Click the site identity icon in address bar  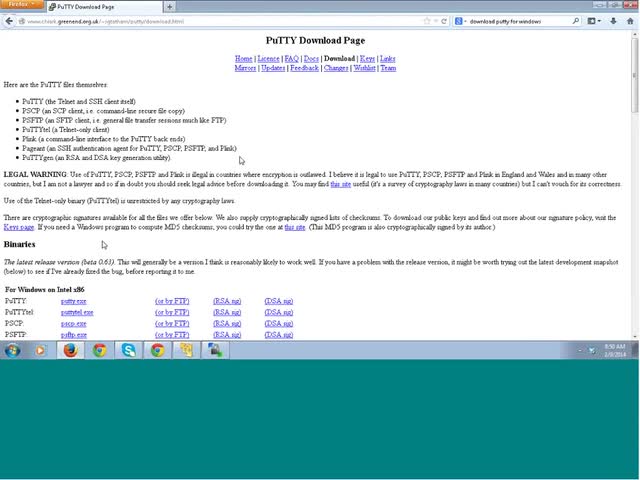pyautogui.click(x=22, y=21)
